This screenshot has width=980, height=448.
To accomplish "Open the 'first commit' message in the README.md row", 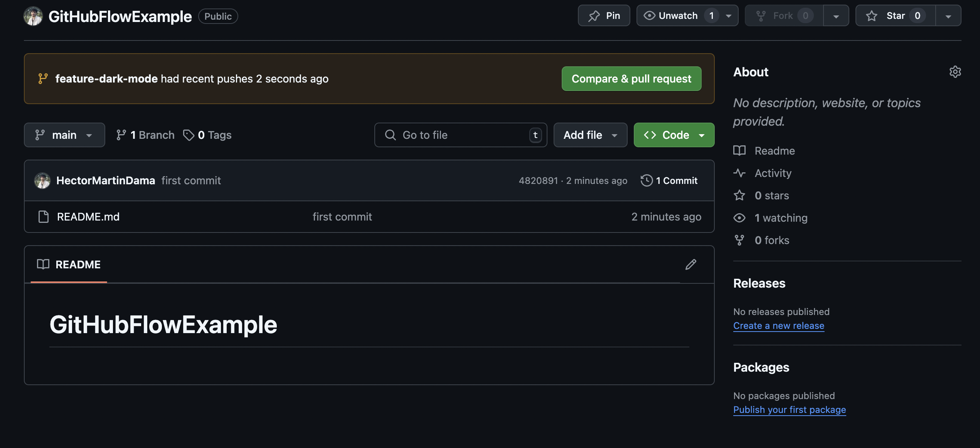I will [342, 217].
